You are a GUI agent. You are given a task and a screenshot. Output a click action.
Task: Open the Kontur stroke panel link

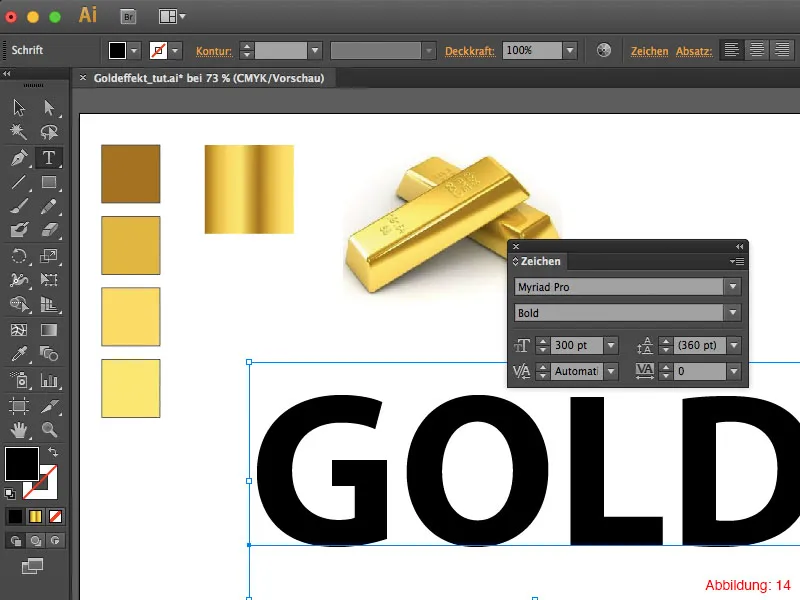[214, 51]
